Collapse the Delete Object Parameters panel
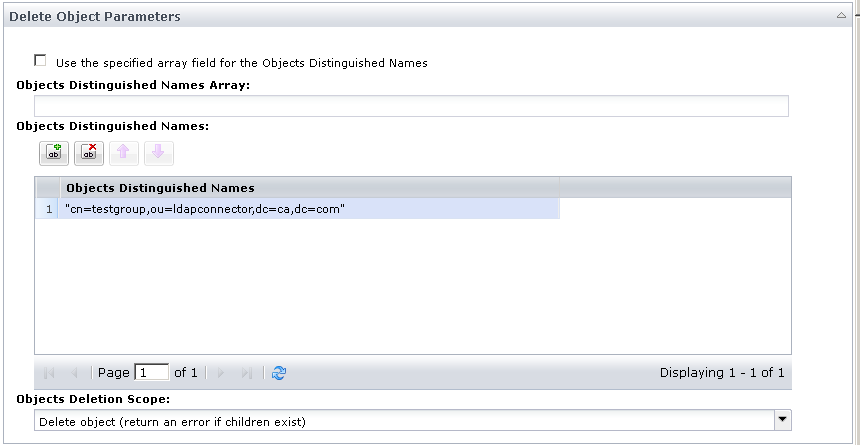Screen dimensions: 860x445 point(842,16)
